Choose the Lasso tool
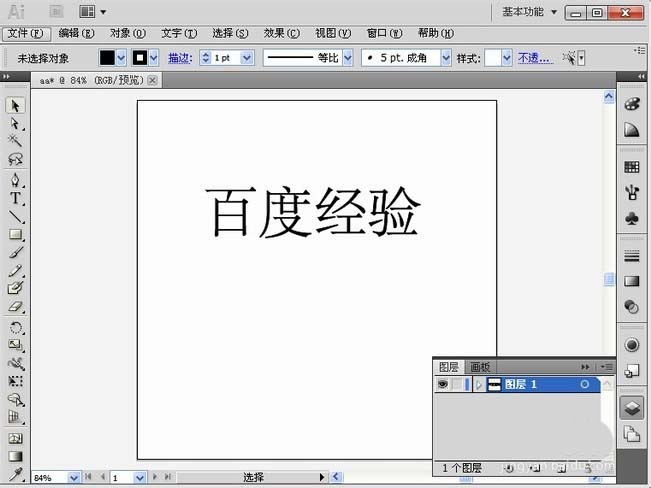 point(15,159)
